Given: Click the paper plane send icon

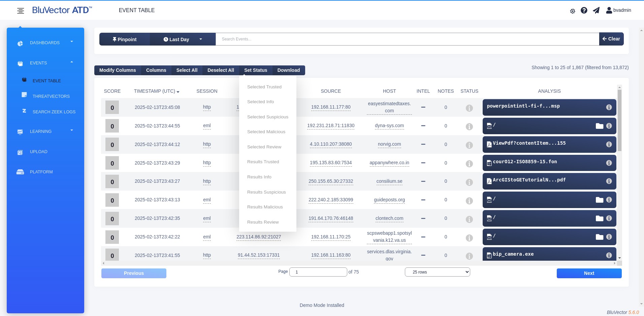Looking at the screenshot, I should (x=596, y=10).
